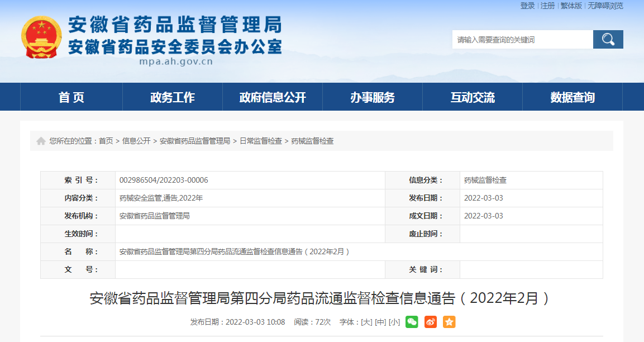Open the 政府信息公开 navigation menu
The image size is (644, 342).
point(273,97)
